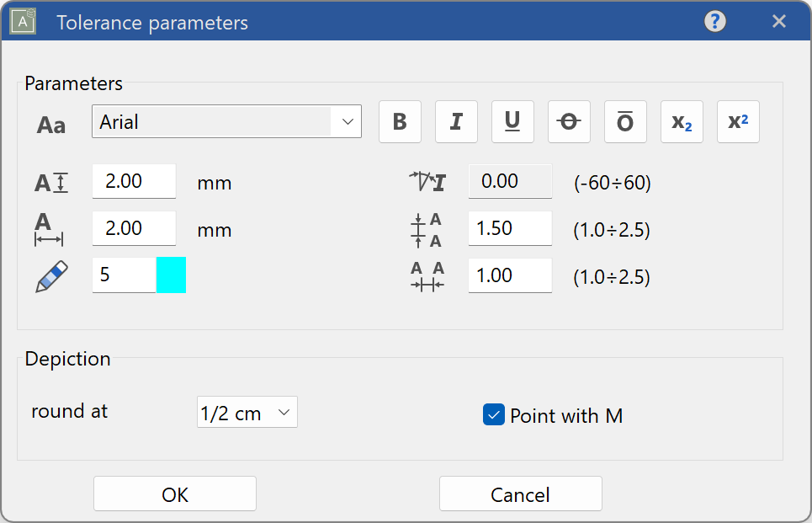The image size is (812, 523).
Task: Confirm settings with OK
Action: 174,494
